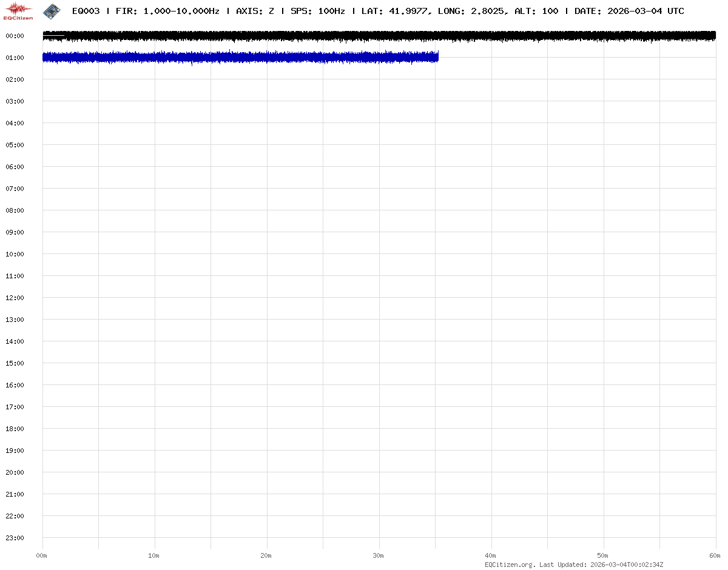The width and height of the screenshot is (728, 570).
Task: Click the EQ003 station name in header
Action: (x=86, y=11)
